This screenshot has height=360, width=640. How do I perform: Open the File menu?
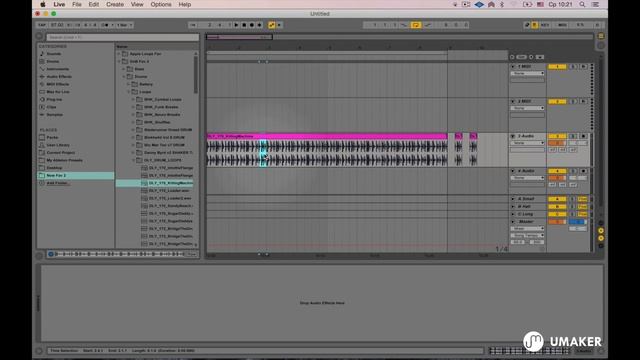pyautogui.click(x=77, y=4)
